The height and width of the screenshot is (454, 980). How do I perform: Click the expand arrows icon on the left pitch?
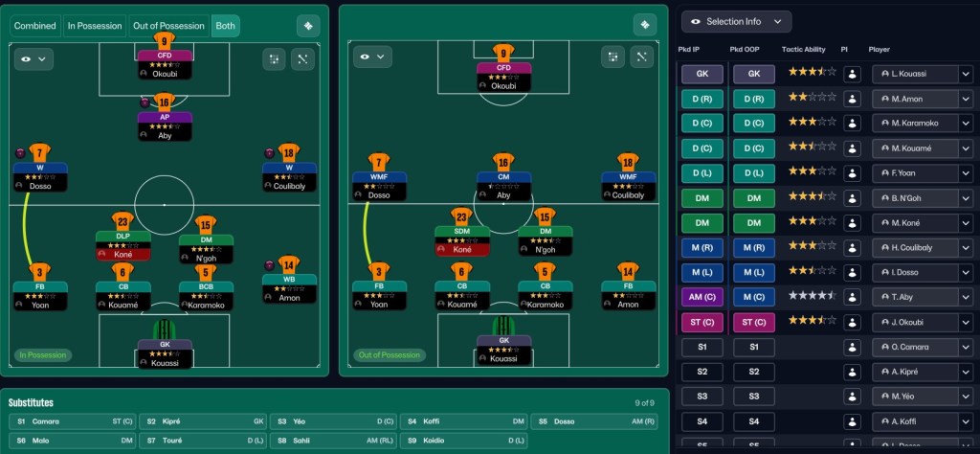coord(302,59)
